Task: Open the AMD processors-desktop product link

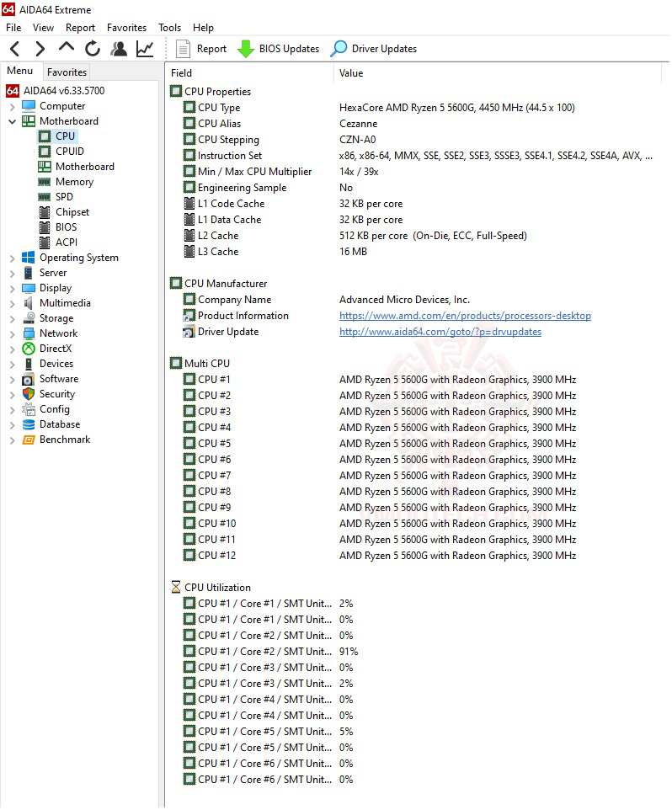Action: (465, 316)
